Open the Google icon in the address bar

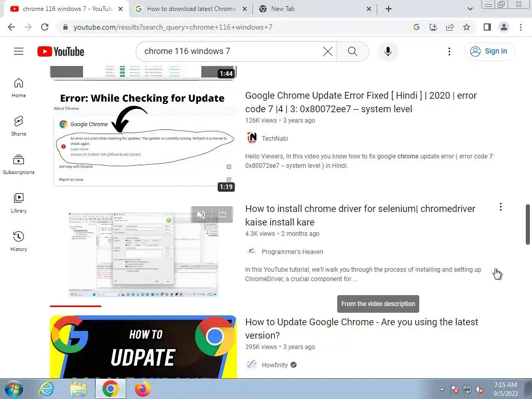tap(417, 27)
